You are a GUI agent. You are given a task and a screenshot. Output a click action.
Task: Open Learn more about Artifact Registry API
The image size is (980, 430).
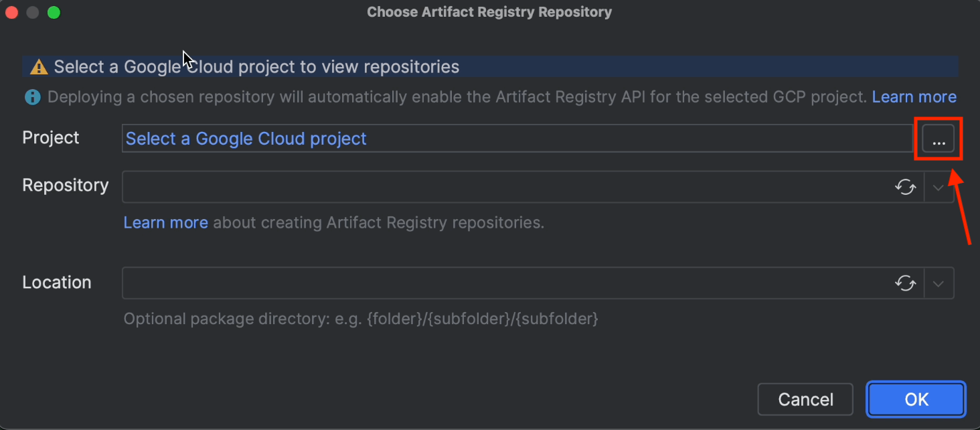tap(914, 97)
